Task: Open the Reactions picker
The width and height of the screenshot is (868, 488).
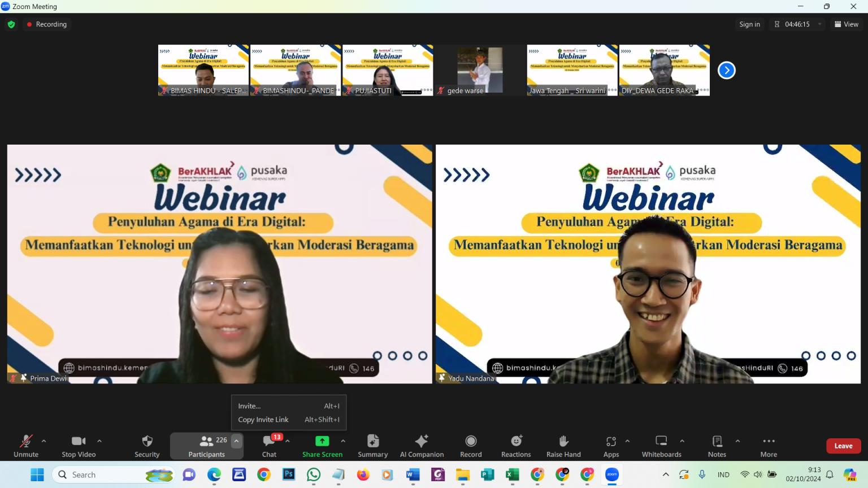Action: tap(516, 446)
